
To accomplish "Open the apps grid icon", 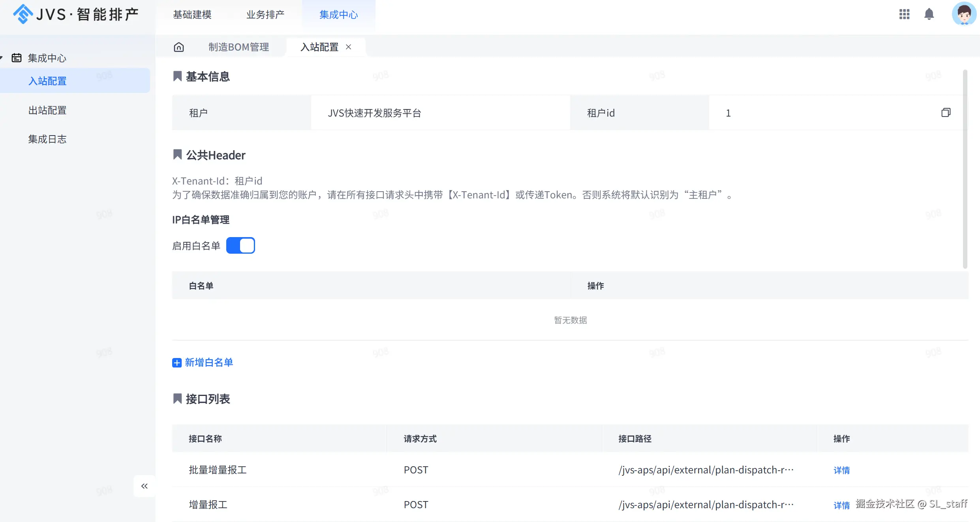I will click(904, 15).
